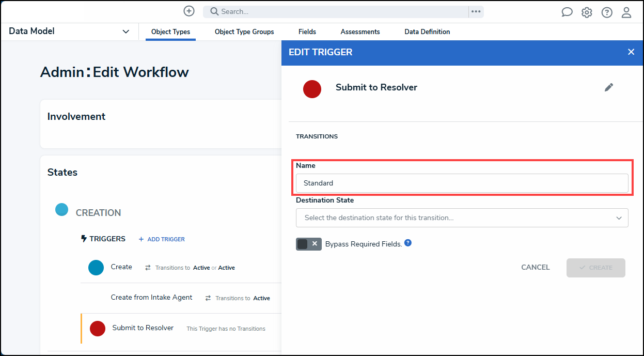This screenshot has height=356, width=644.
Task: Switch to the Object Type Groups tab
Action: tap(244, 32)
